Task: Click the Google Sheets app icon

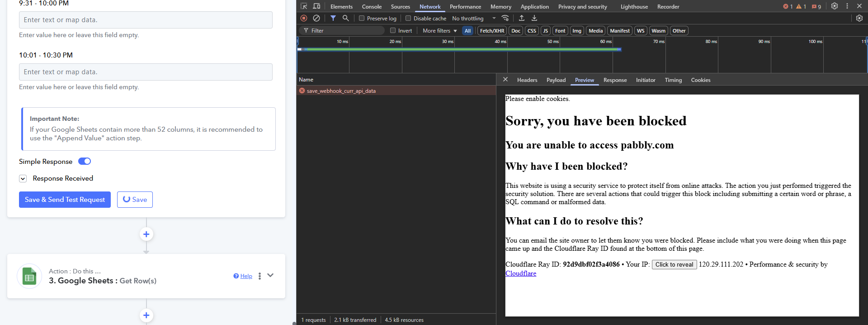Action: coord(29,276)
